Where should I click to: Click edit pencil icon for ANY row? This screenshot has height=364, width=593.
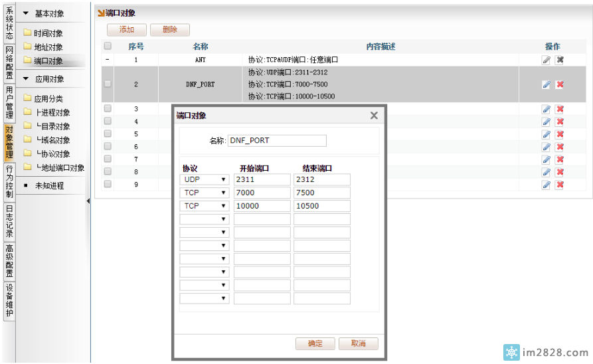546,60
